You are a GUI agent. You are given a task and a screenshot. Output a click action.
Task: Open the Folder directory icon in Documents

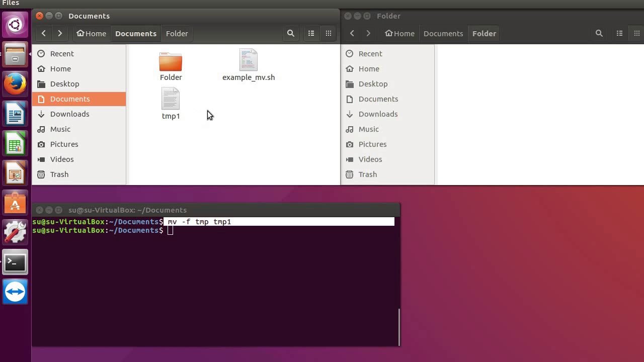tap(171, 62)
